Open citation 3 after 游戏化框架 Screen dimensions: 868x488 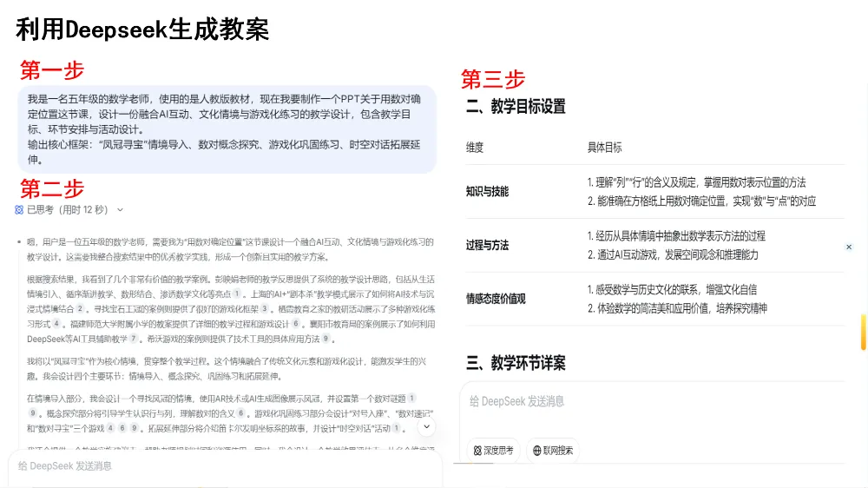(x=265, y=308)
